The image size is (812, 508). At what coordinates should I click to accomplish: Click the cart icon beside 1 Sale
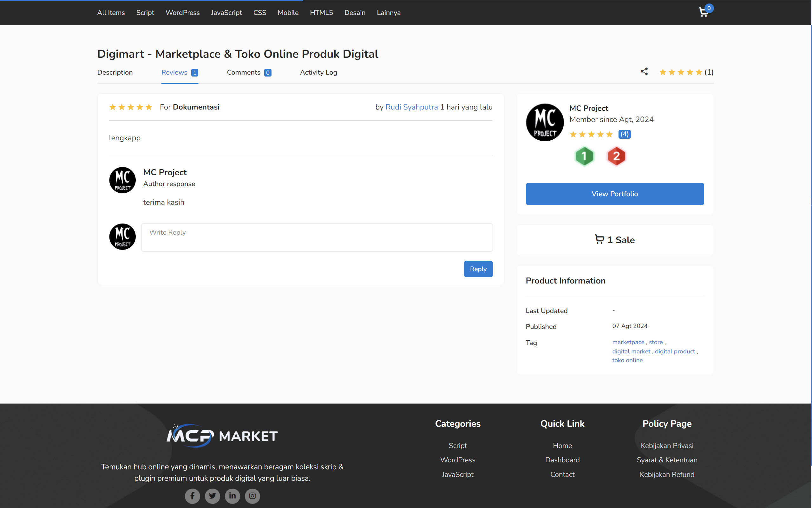tap(599, 239)
